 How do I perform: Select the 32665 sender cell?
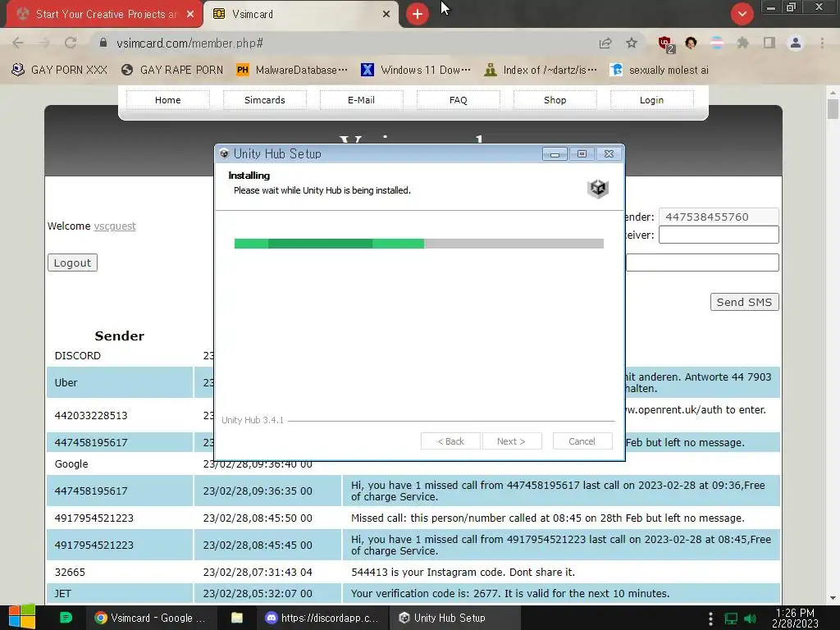point(120,572)
